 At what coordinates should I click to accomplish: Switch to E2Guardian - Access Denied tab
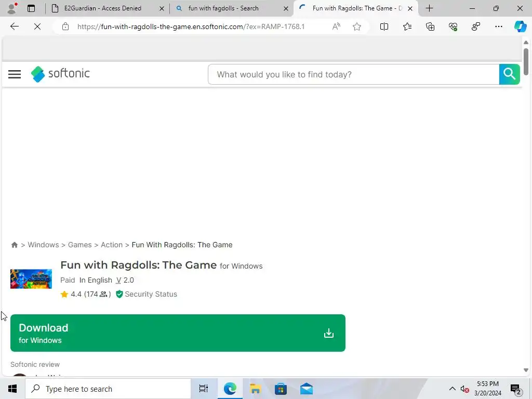(x=102, y=8)
